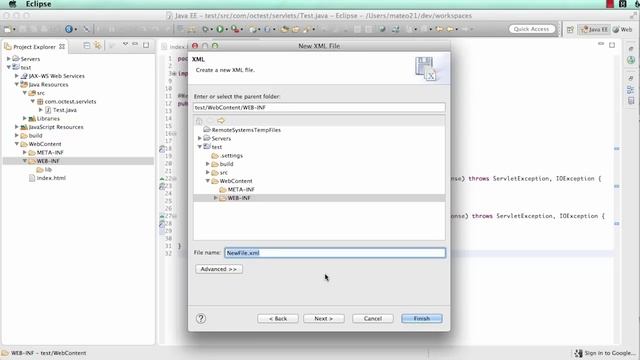Screen dimensions: 640x360
Task: Click the wrench tool toolbar icon
Action: tap(86, 29)
